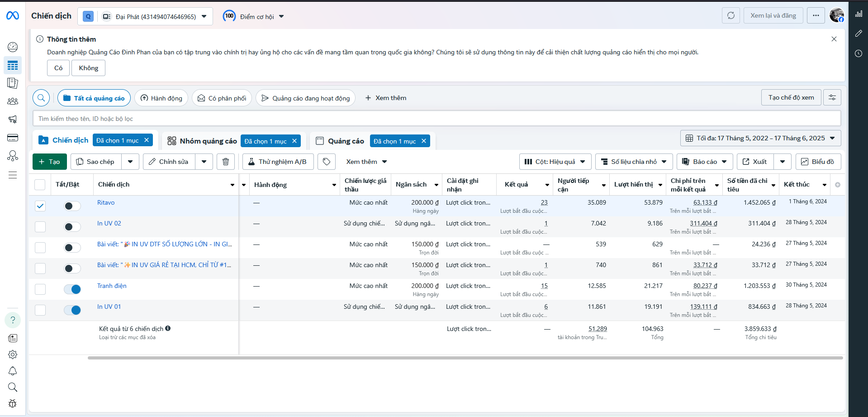Expand the Sao chép arrow dropdown

tap(130, 162)
